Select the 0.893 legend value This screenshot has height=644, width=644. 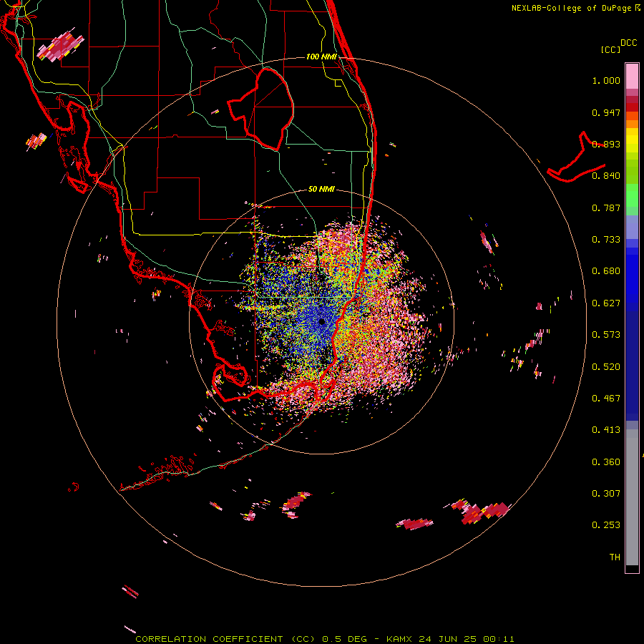click(606, 144)
